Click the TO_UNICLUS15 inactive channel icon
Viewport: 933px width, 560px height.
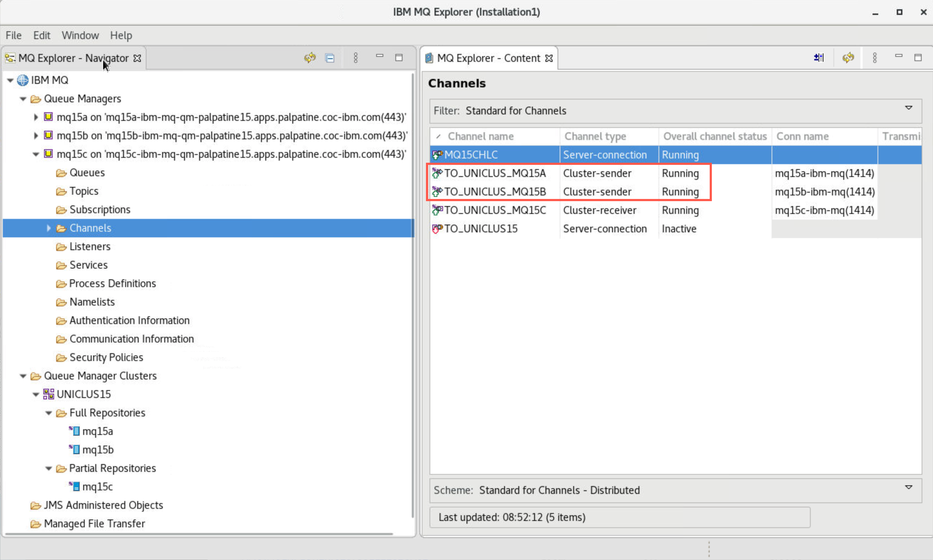coord(437,229)
